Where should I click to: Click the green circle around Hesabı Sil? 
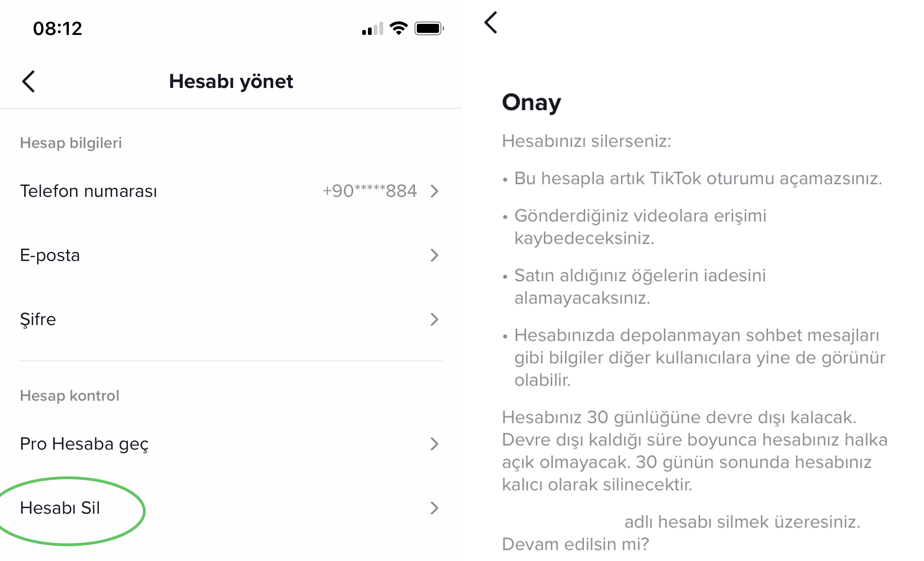[72, 510]
